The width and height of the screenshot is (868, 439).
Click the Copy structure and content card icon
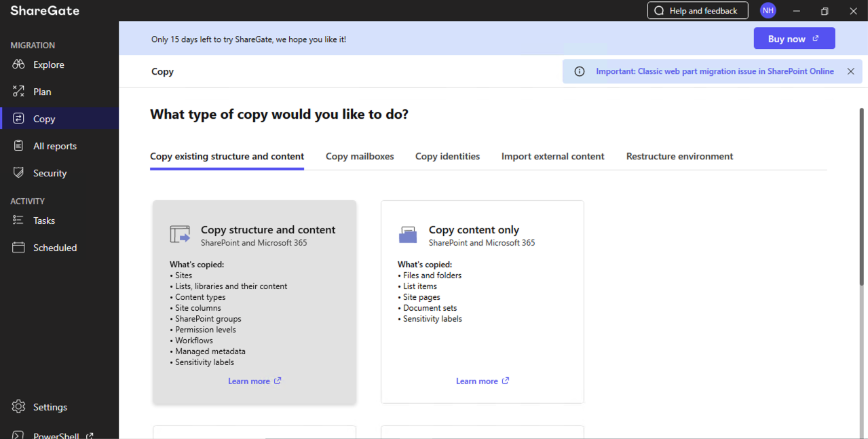[x=181, y=235]
